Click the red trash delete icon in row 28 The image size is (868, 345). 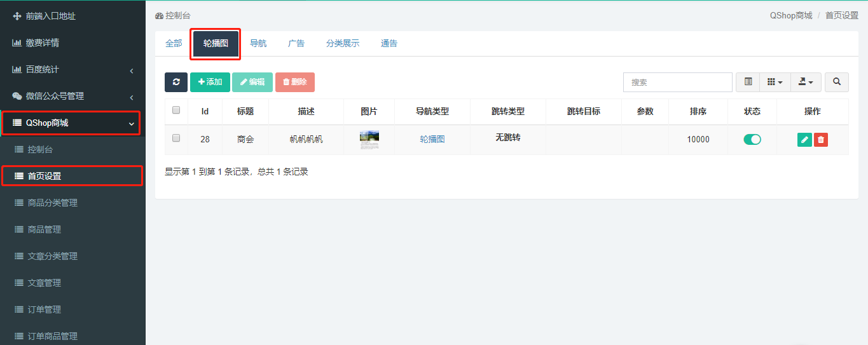point(821,140)
